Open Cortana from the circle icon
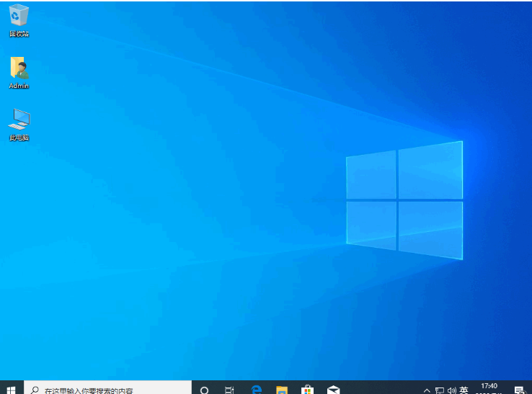Viewport: 532px width, 394px height. pos(204,390)
